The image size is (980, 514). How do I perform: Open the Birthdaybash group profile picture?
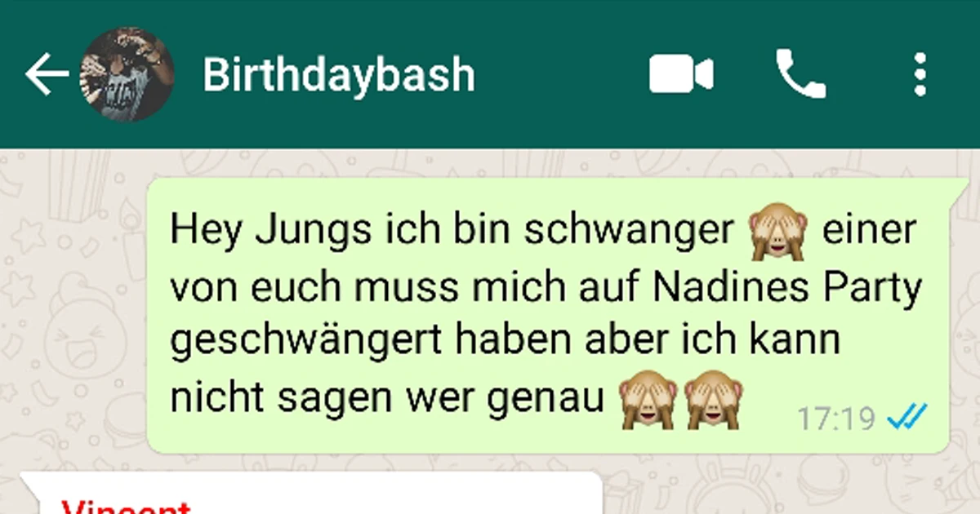click(127, 74)
